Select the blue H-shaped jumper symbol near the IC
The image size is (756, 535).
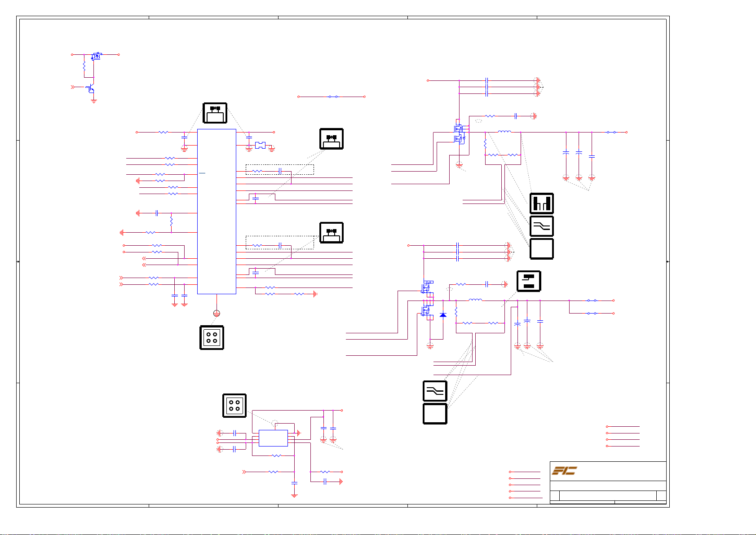point(260,146)
